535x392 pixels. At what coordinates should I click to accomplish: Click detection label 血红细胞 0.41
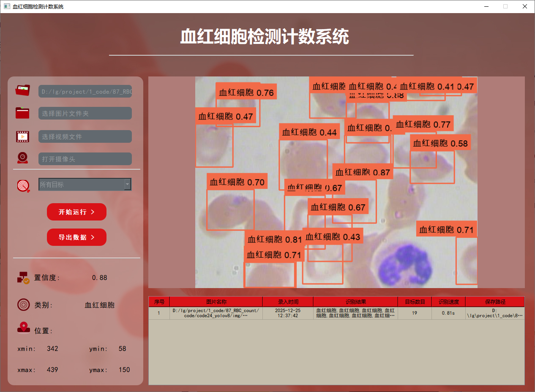point(427,86)
